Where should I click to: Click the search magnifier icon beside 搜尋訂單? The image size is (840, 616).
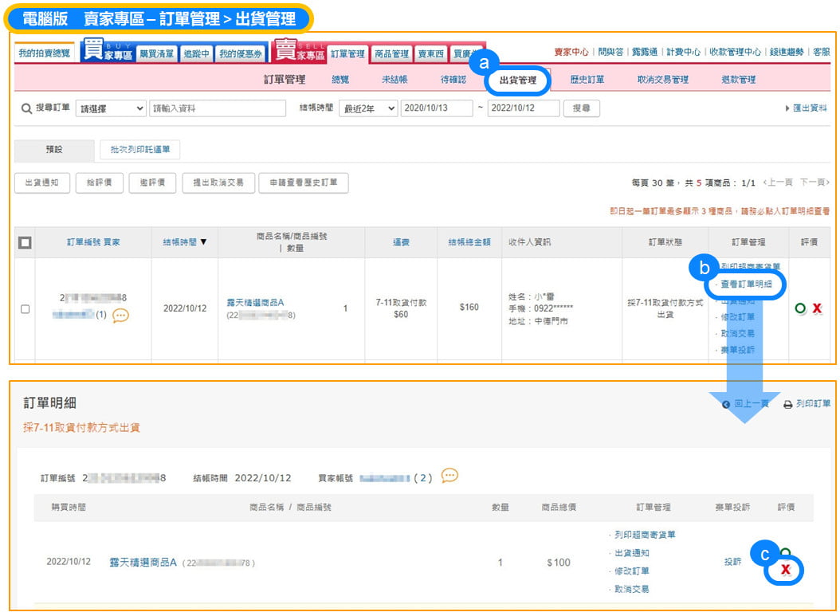[x=26, y=108]
